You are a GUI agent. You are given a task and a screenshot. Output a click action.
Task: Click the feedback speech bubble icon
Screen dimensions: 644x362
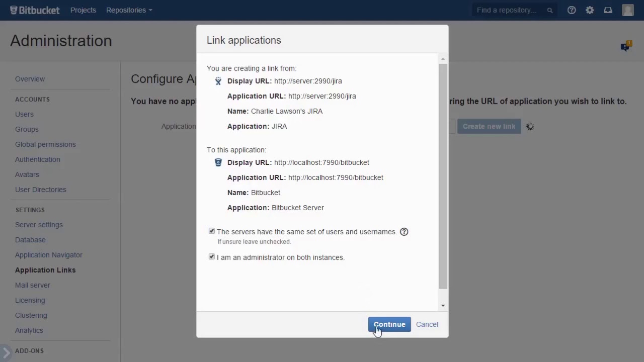click(x=625, y=46)
